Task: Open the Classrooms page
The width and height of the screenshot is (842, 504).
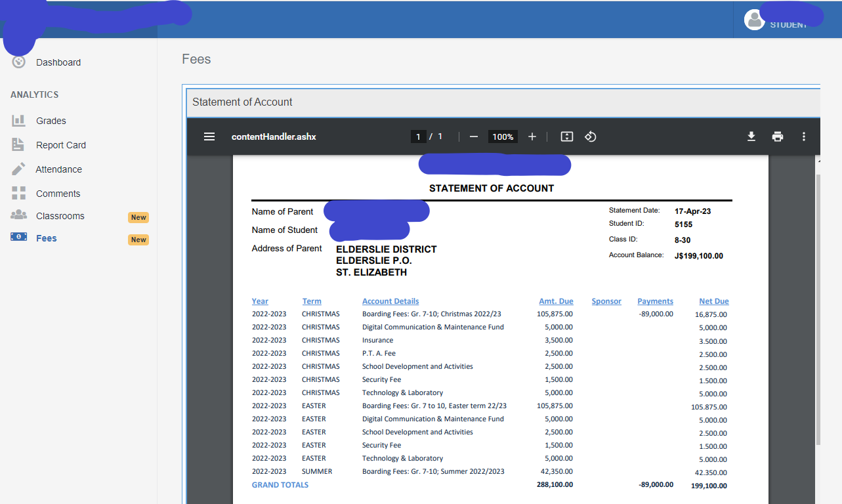Action: tap(60, 216)
